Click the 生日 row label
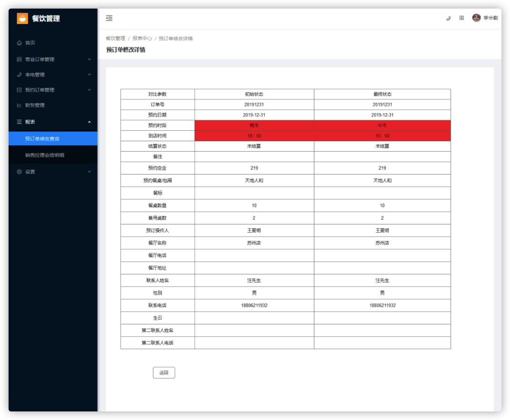510x420 pixels. tap(158, 318)
